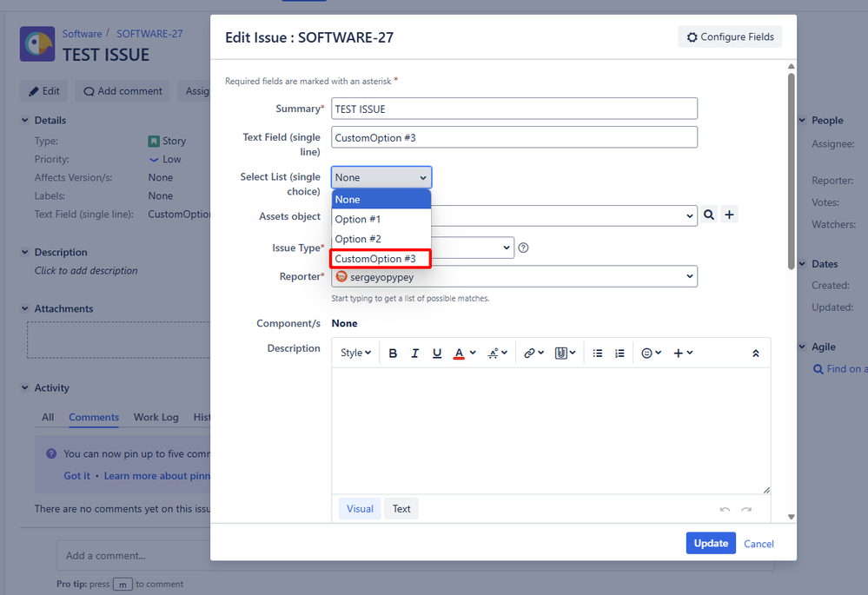Click the scrollbar down arrow in the dialog
Image resolution: width=868 pixels, height=595 pixels.
click(x=791, y=517)
